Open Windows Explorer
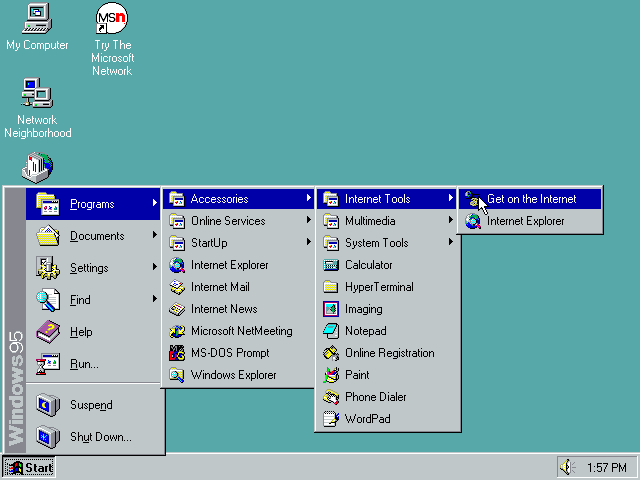This screenshot has height=480, width=640. point(238,375)
